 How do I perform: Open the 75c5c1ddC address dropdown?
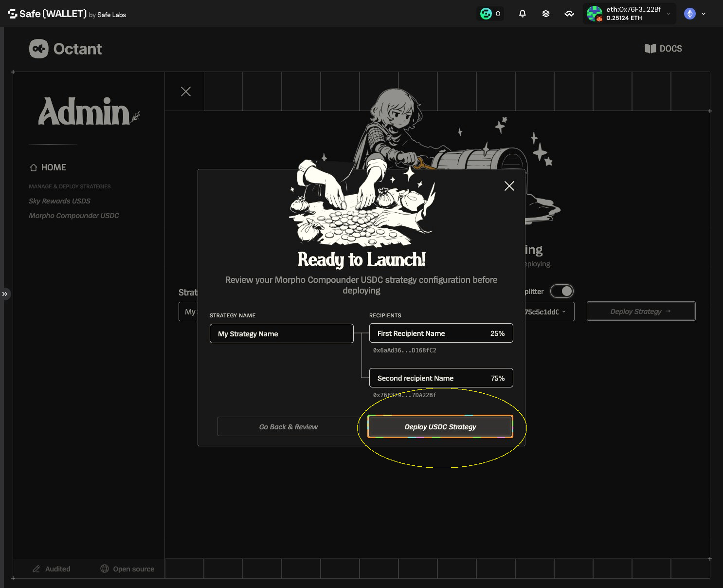(550, 312)
